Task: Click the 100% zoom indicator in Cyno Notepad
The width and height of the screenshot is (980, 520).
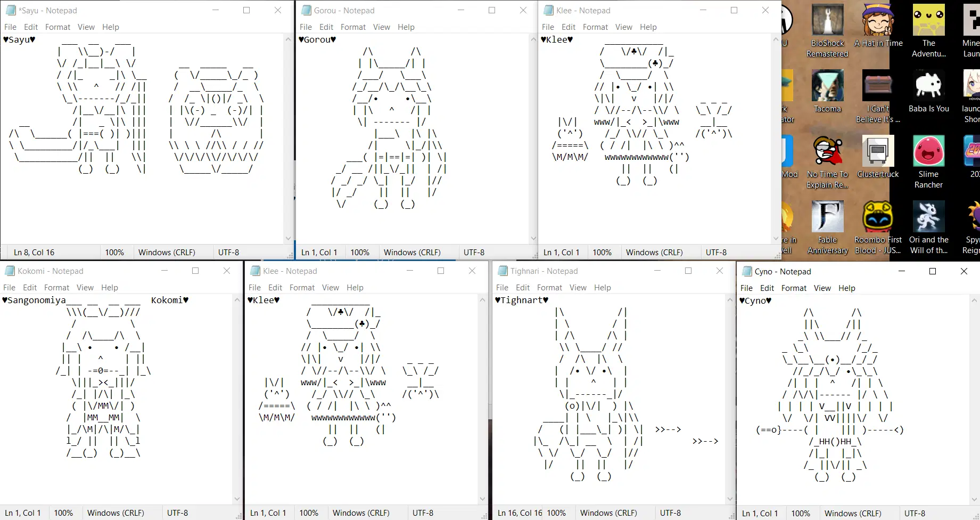Action: 801,513
